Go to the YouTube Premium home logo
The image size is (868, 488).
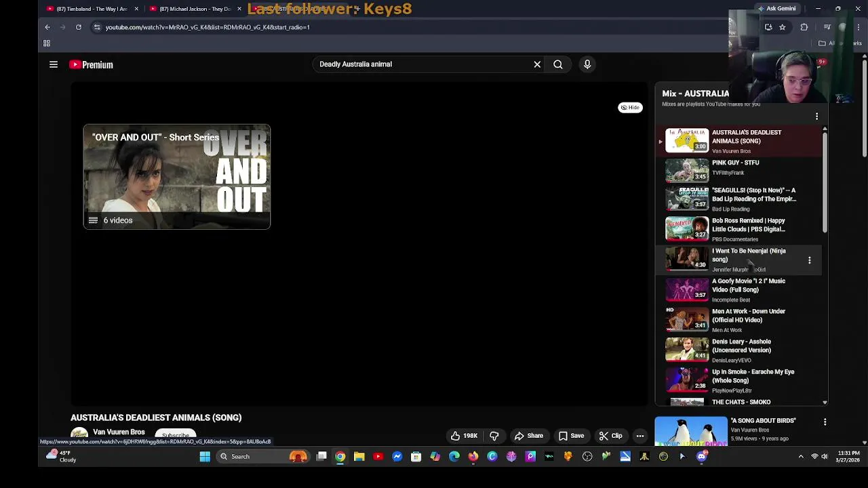[x=91, y=64]
